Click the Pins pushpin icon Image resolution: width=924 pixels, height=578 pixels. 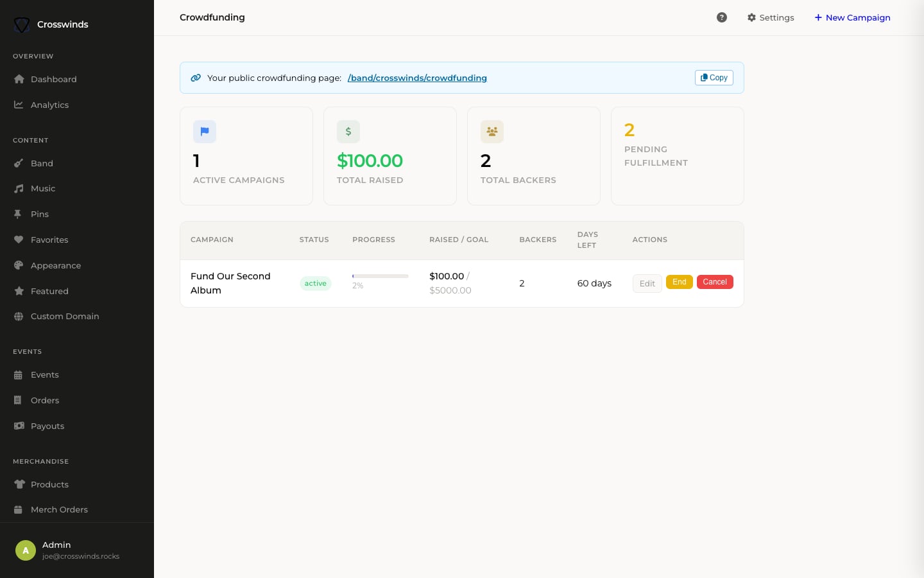tap(18, 214)
